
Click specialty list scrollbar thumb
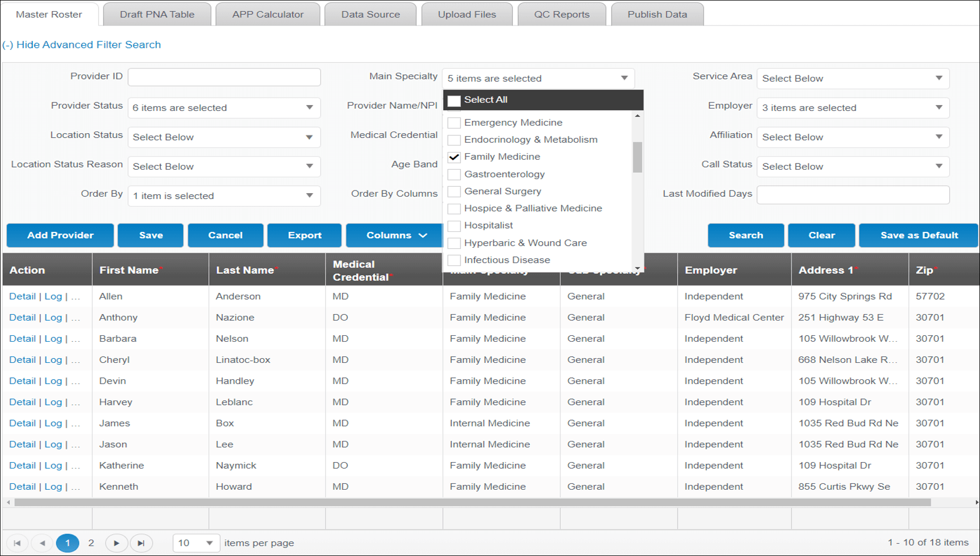point(638,157)
